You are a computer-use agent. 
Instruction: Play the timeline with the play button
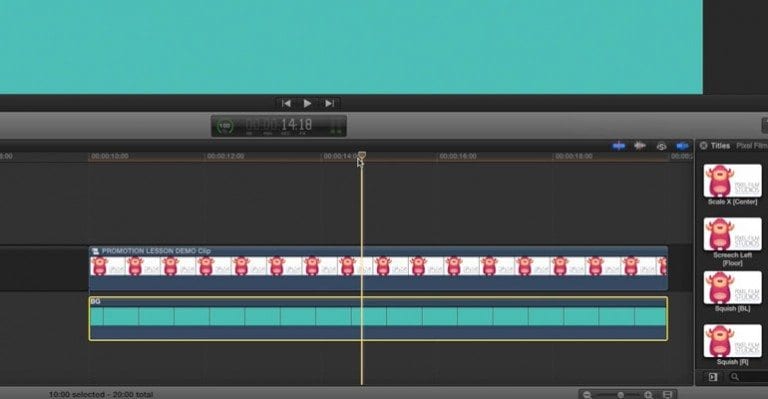click(307, 103)
